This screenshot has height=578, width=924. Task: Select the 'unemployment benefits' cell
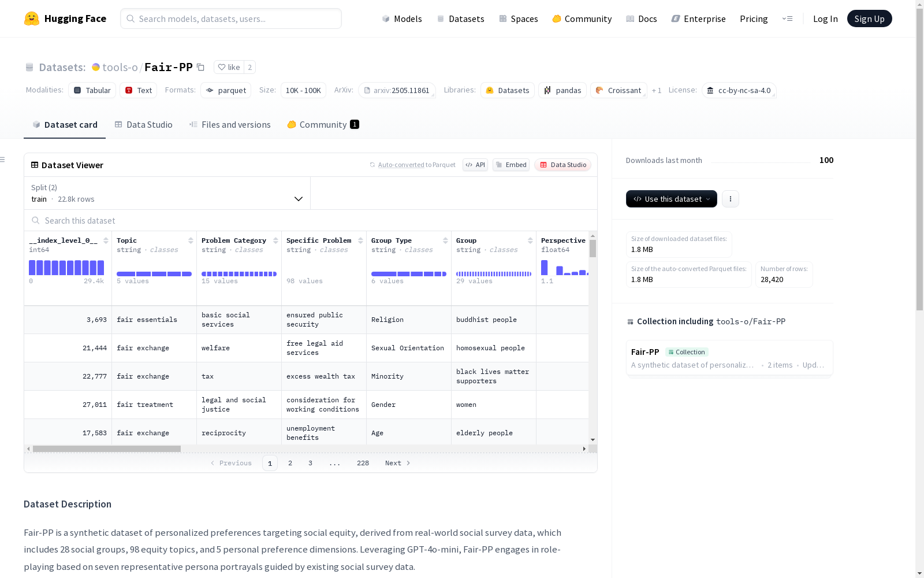tap(324, 433)
